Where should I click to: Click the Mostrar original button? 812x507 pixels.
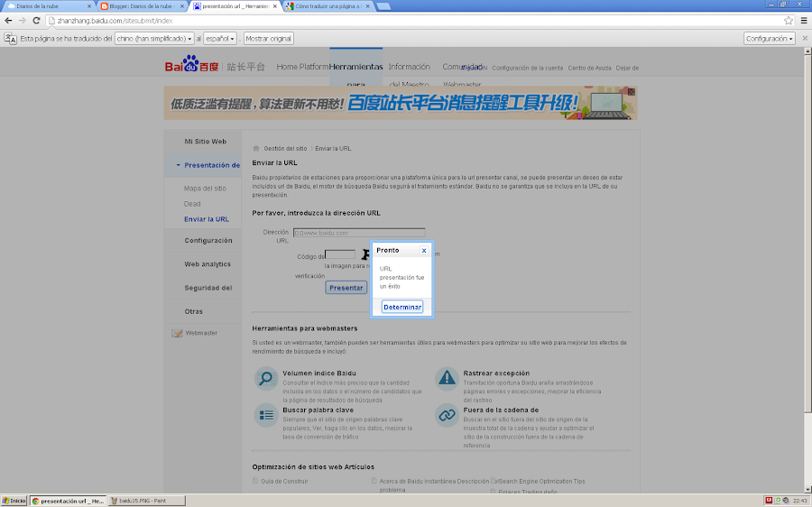tap(268, 38)
